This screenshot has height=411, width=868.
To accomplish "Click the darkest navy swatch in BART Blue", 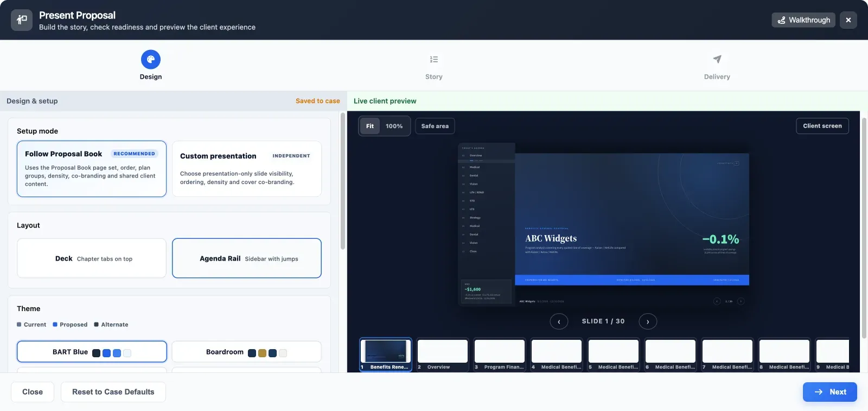I will [96, 353].
